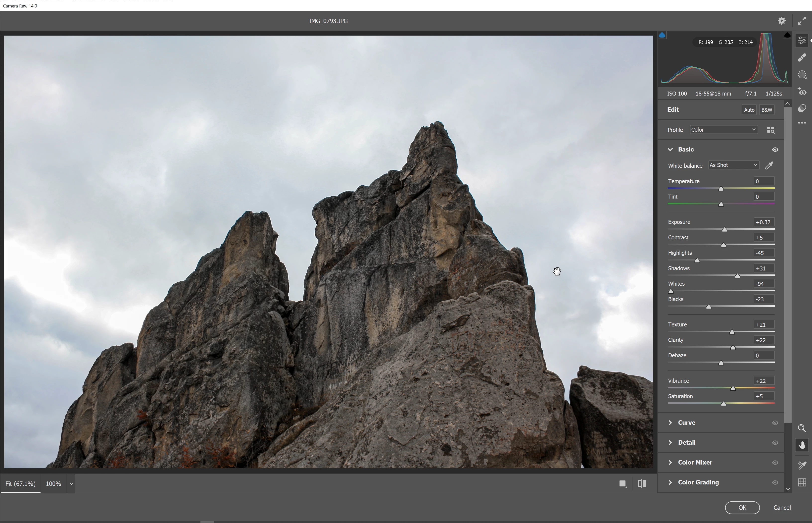Toggle Basic panel visibility eye

(x=775, y=150)
